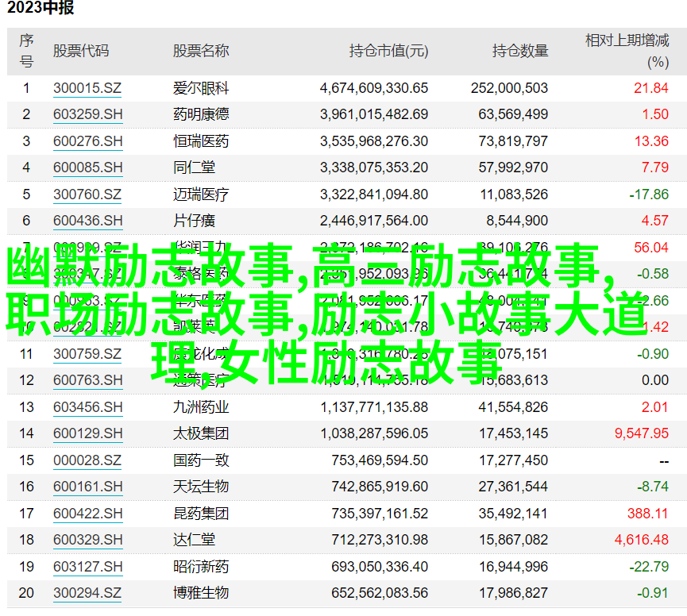Select stock name 昭衍新药

pos(201,567)
